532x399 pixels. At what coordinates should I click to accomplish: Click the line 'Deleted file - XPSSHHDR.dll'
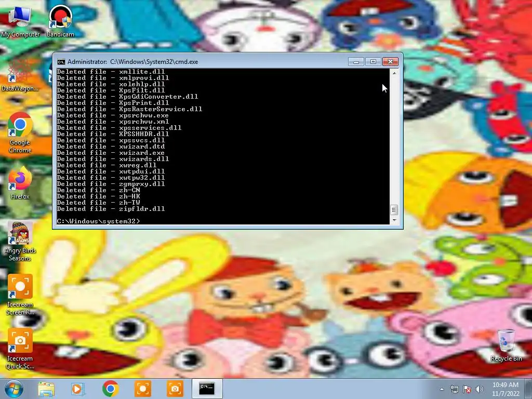[113, 134]
